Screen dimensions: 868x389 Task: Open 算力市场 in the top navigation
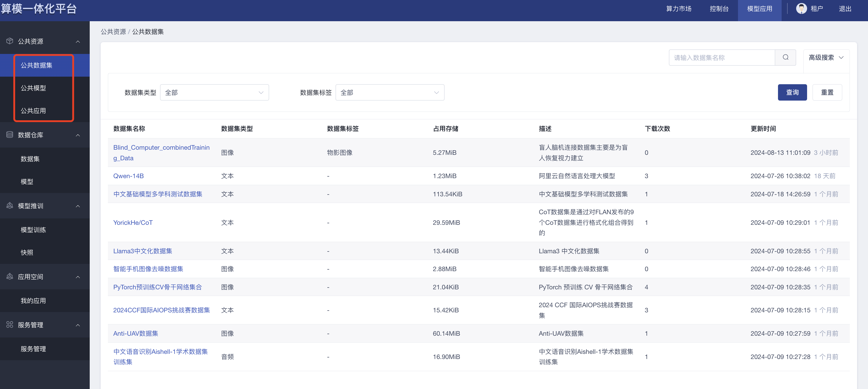point(678,9)
